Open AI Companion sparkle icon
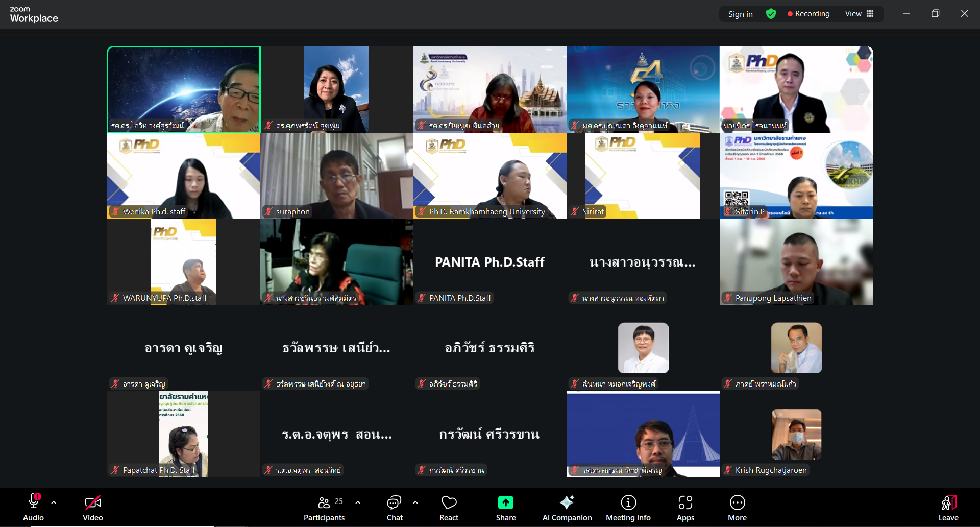Screen dimensions: 980x527 point(567,503)
